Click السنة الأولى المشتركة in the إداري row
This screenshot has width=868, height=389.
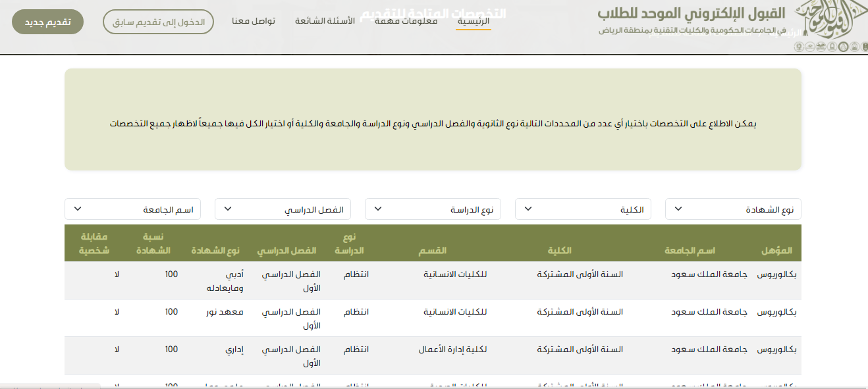(580, 350)
